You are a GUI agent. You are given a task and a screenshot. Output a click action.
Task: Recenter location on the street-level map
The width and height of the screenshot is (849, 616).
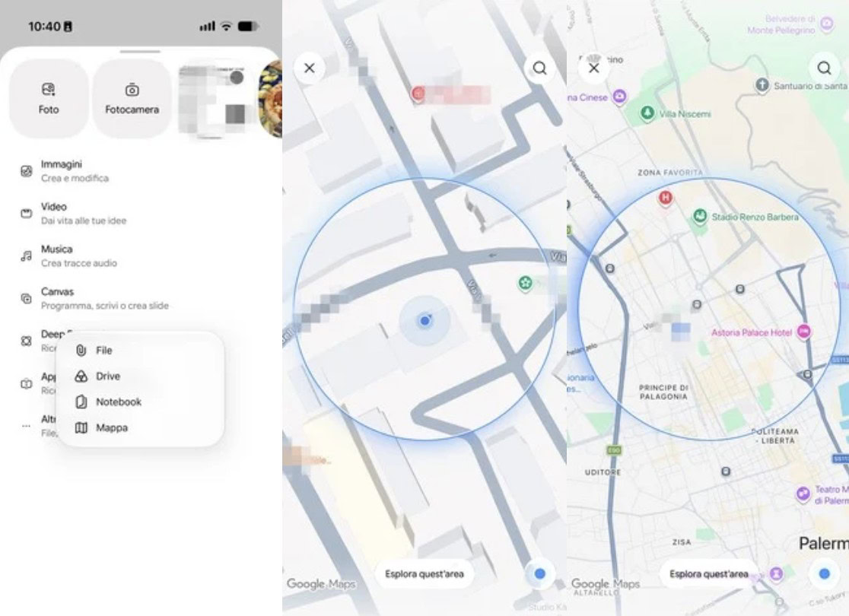point(539,573)
